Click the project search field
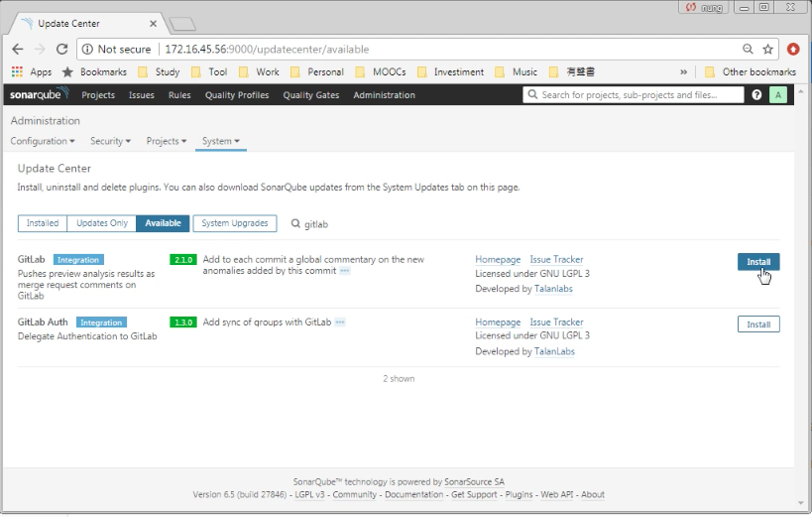This screenshot has height=517, width=812. point(634,95)
